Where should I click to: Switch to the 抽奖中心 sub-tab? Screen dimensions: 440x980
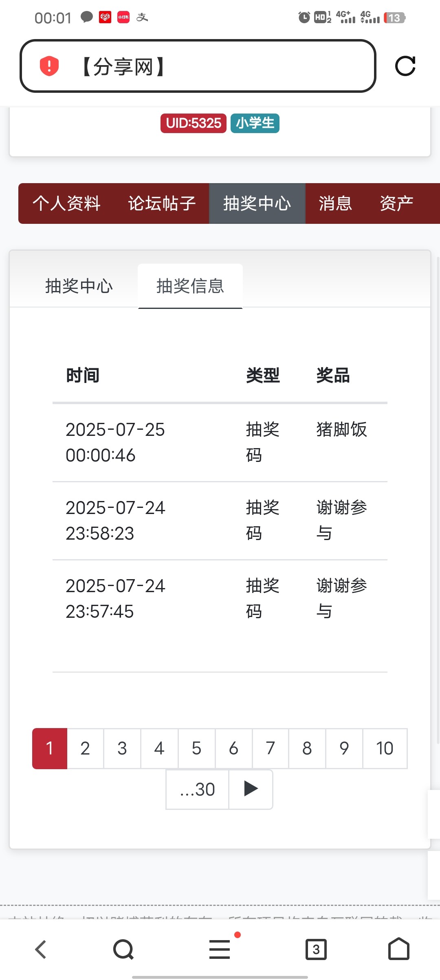tap(79, 286)
